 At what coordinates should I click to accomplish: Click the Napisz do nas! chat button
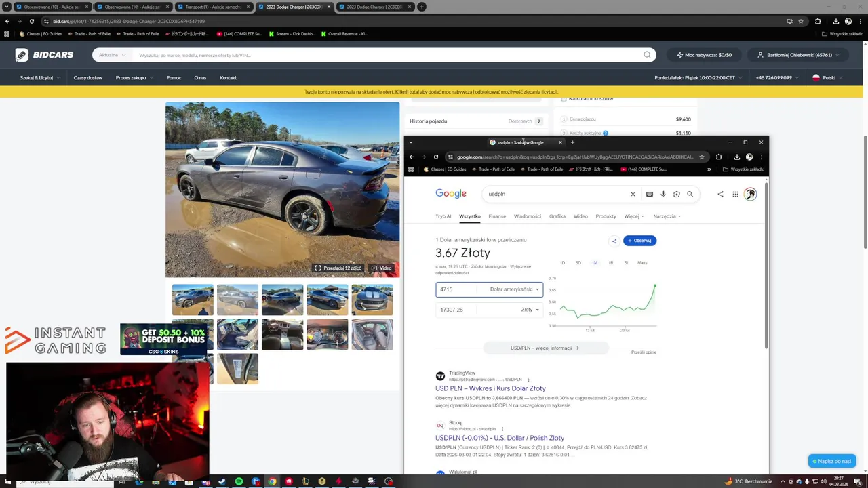832,461
